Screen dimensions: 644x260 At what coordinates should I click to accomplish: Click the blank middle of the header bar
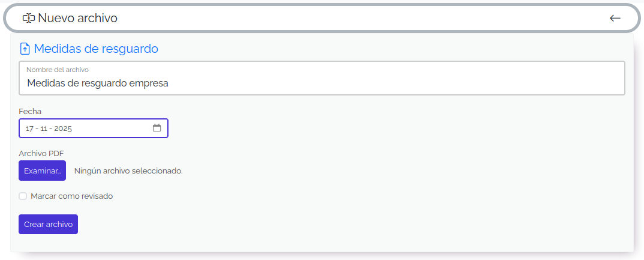tap(360, 18)
